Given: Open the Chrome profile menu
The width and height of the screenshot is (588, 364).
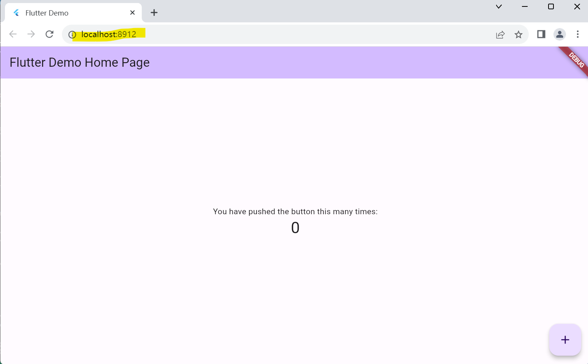Looking at the screenshot, I should coord(560,35).
